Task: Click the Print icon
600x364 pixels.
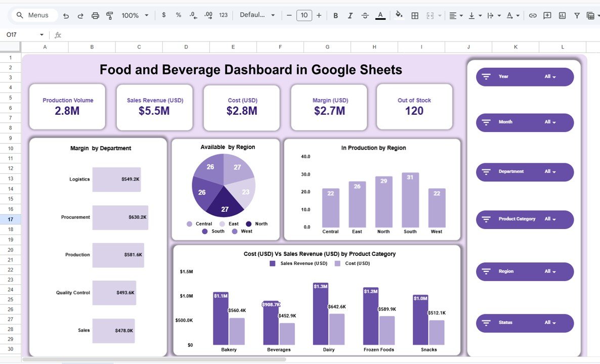Action: (x=95, y=15)
